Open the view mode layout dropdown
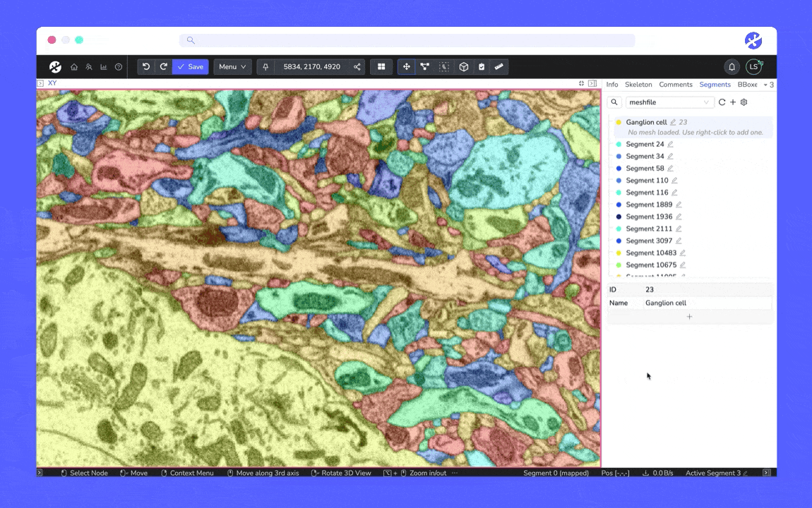Screen dimensions: 812x508 [x=381, y=67]
